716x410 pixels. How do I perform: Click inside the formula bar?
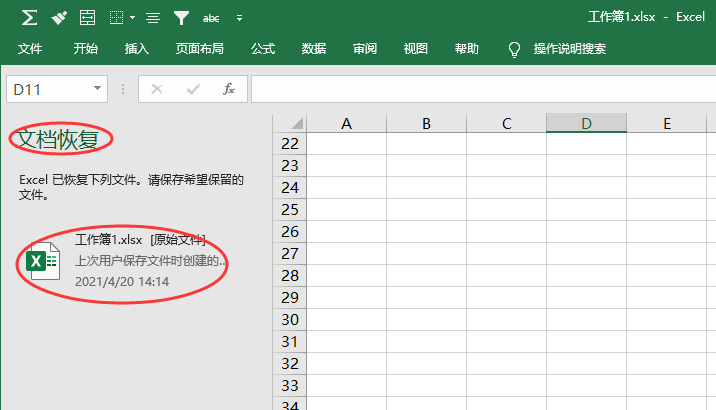coord(484,89)
